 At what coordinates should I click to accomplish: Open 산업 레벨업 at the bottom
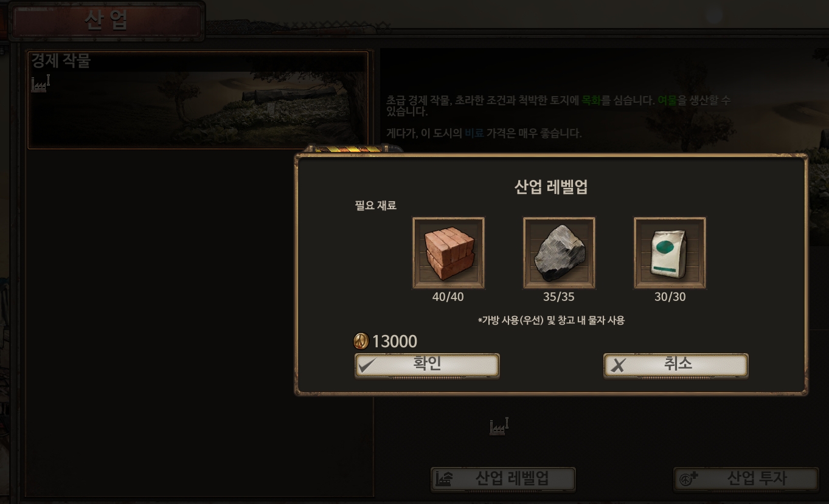[503, 479]
